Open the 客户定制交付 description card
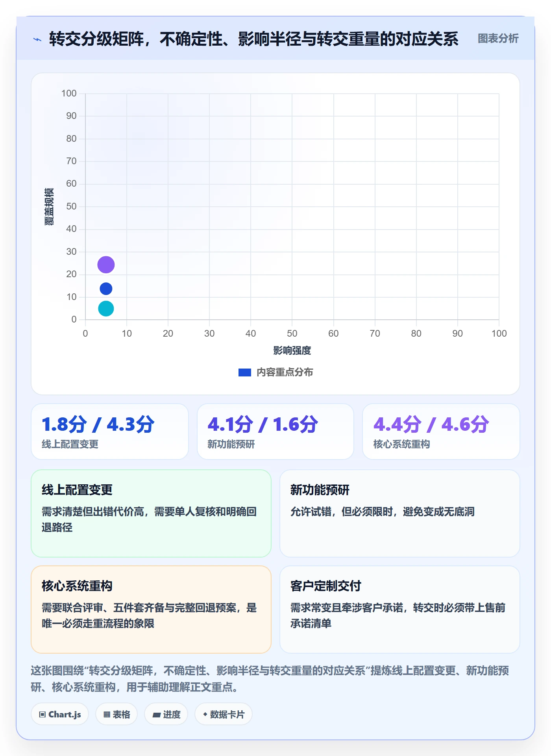This screenshot has width=551, height=756. click(400, 609)
